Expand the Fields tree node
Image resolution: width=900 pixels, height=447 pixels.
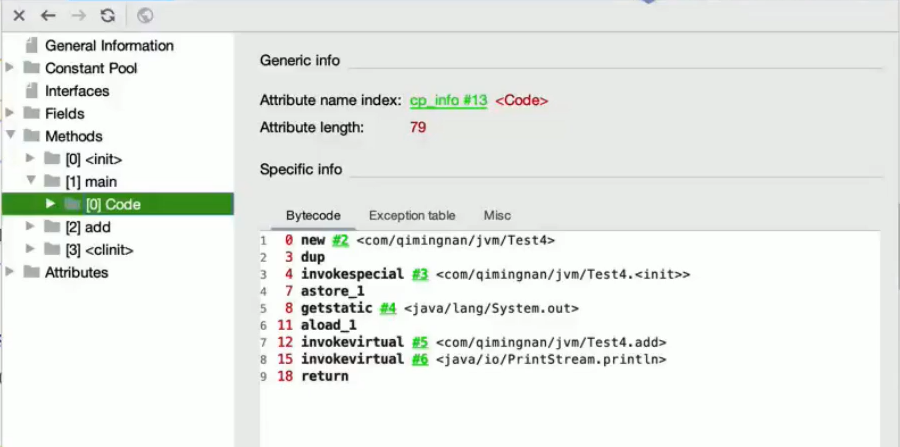click(x=10, y=113)
